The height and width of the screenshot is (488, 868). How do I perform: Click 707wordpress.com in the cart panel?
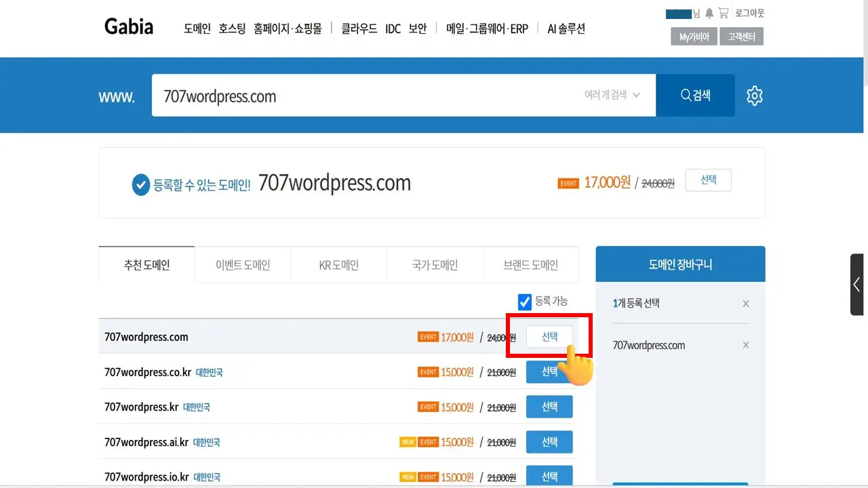tap(649, 346)
